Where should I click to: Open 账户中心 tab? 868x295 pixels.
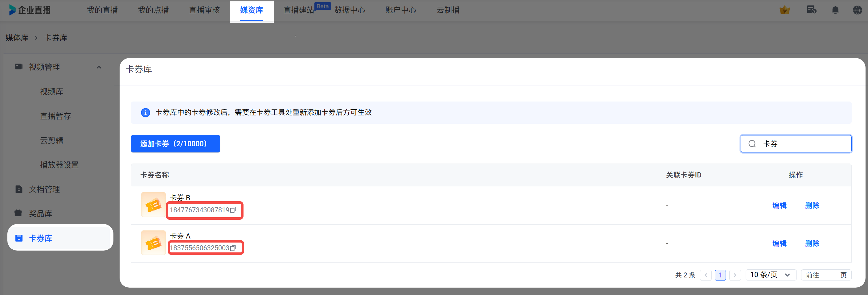click(x=401, y=10)
